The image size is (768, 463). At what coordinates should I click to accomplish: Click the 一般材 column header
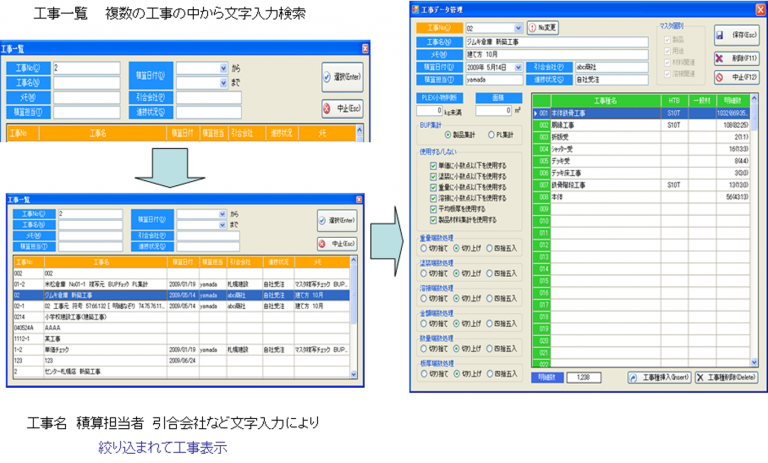[x=702, y=100]
